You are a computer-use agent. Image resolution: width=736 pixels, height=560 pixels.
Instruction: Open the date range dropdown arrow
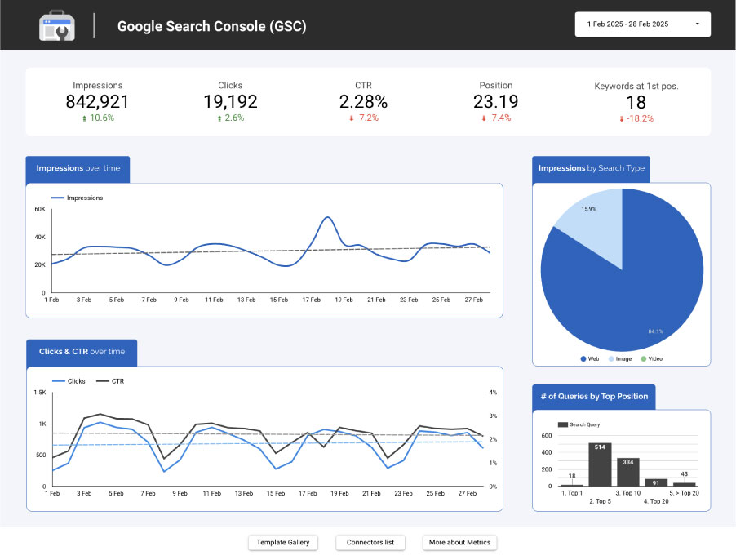[697, 24]
